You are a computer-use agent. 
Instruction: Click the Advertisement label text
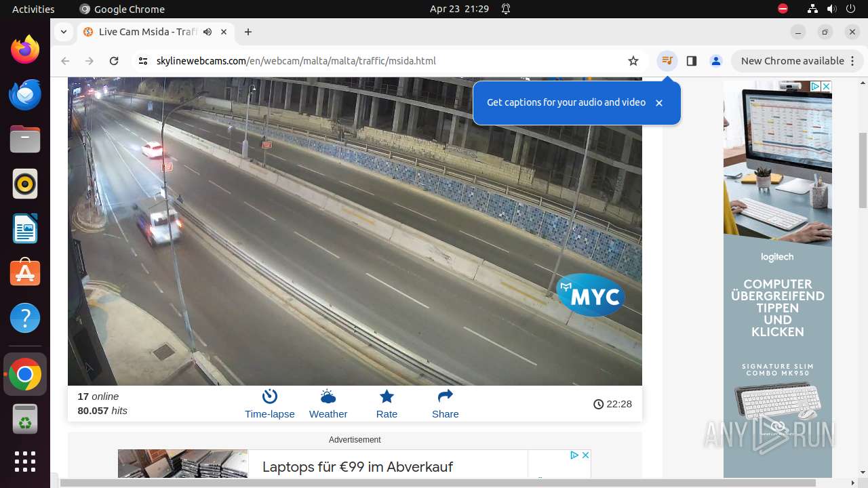pos(355,440)
